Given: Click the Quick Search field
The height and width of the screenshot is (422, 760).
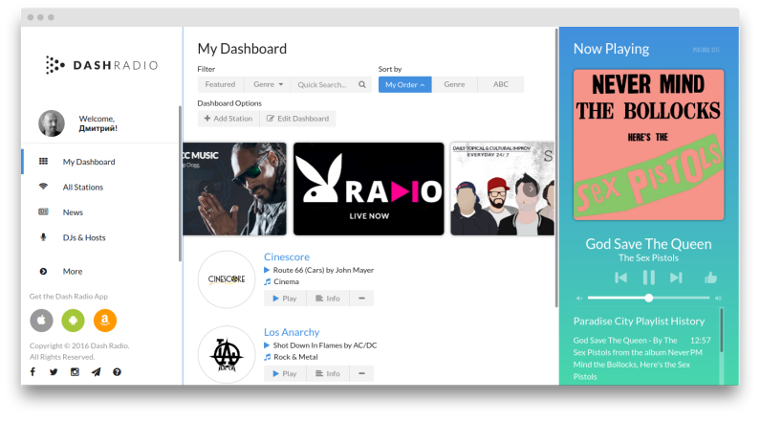Looking at the screenshot, I should [x=322, y=84].
